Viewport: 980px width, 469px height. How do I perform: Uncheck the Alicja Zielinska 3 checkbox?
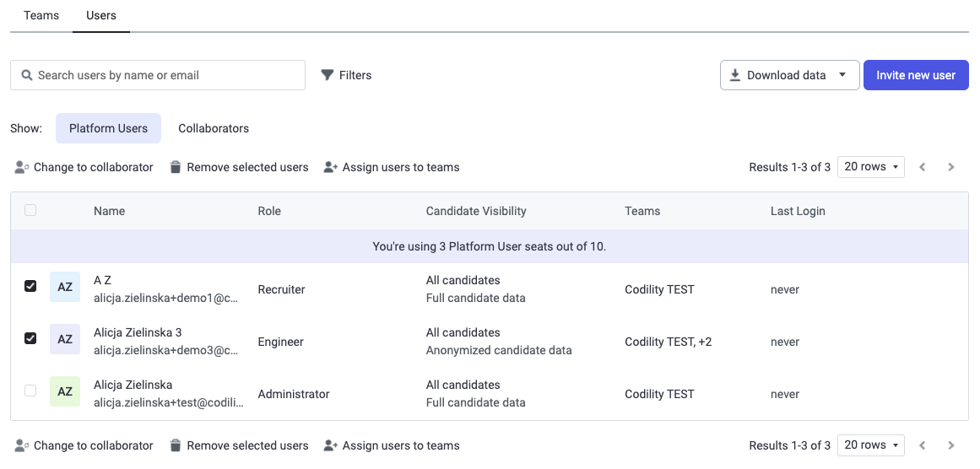click(30, 338)
